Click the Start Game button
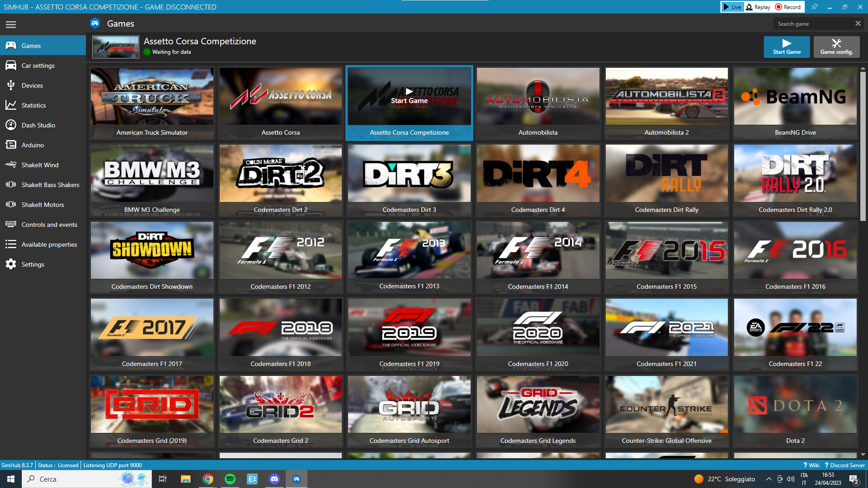 [787, 47]
